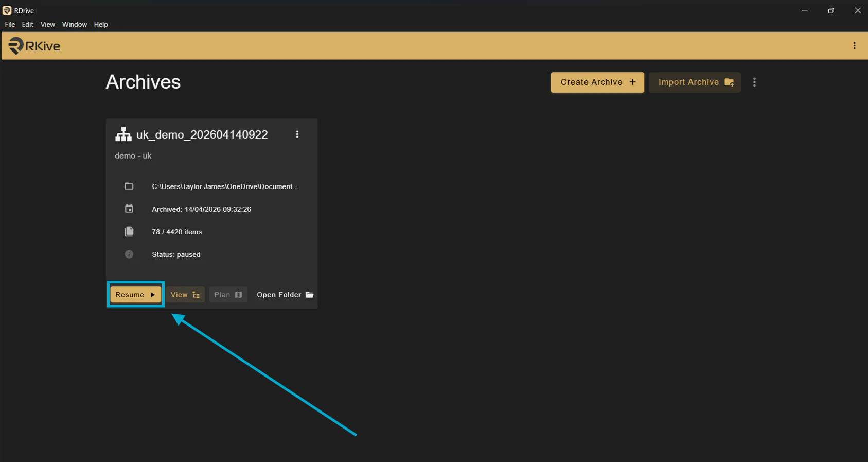Image resolution: width=868 pixels, height=462 pixels.
Task: Click the info icon beside Status
Action: point(129,254)
